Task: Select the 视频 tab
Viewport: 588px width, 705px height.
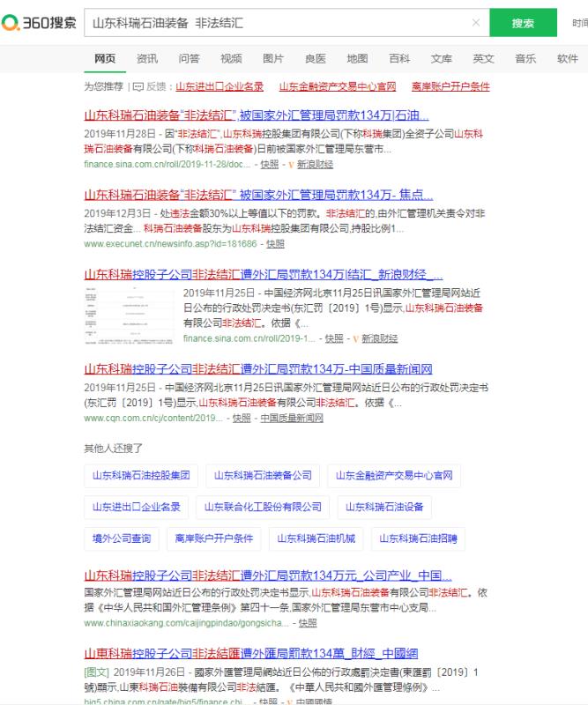Action: [x=231, y=59]
